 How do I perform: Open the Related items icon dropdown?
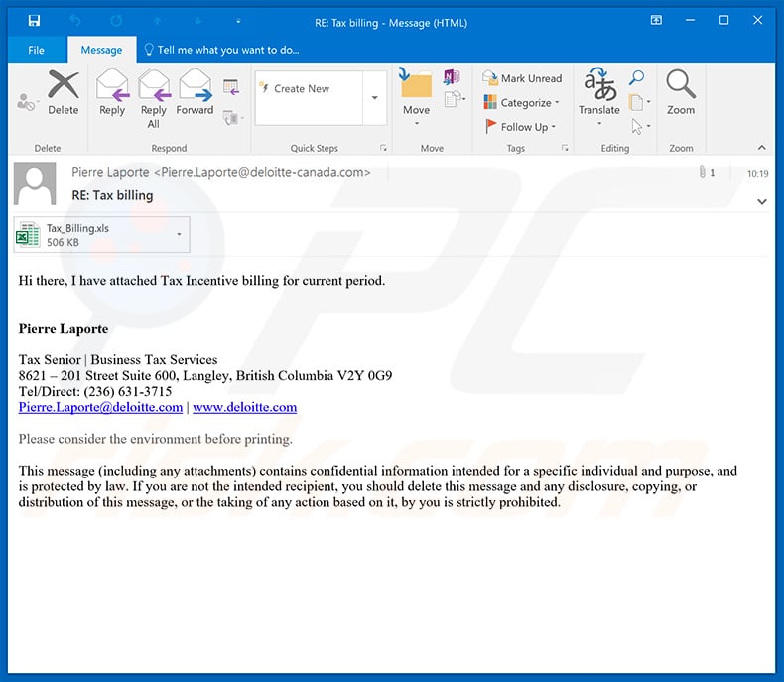click(x=639, y=103)
